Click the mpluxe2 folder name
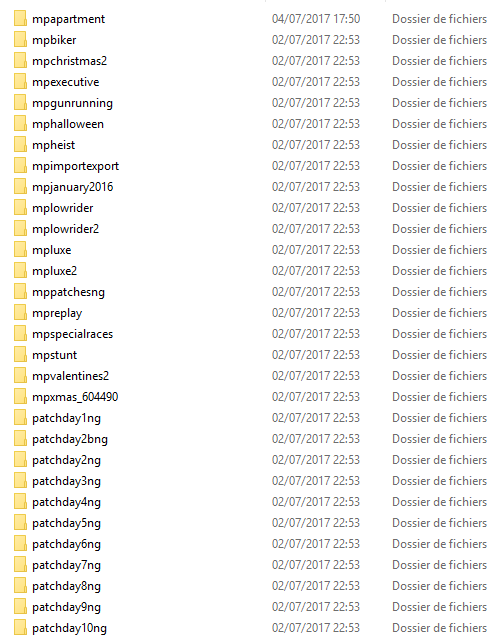The height and width of the screenshot is (643, 501). point(55,271)
